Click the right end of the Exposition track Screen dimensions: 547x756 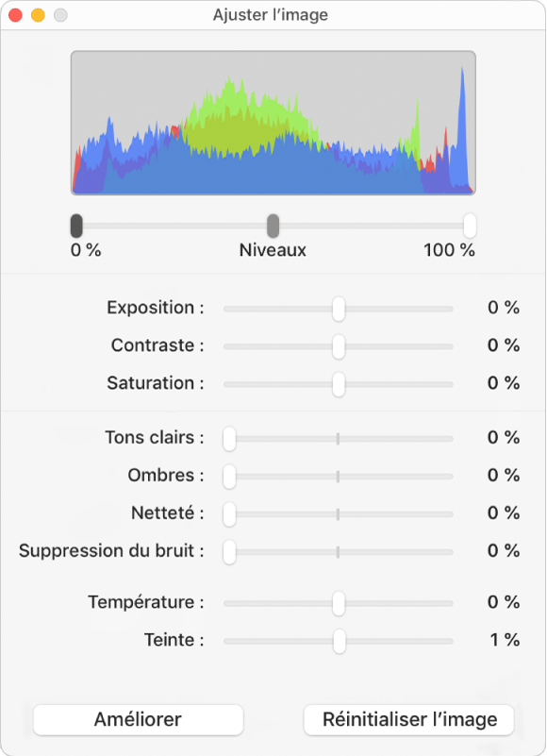pyautogui.click(x=451, y=309)
